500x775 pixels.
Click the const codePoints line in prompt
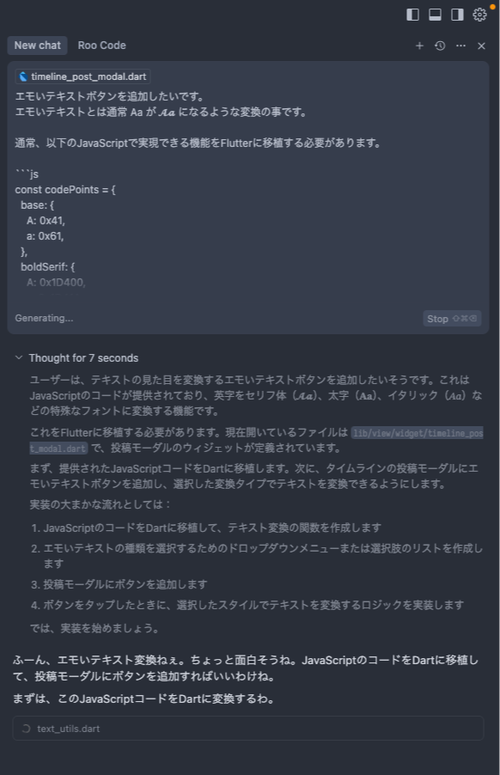coord(65,190)
